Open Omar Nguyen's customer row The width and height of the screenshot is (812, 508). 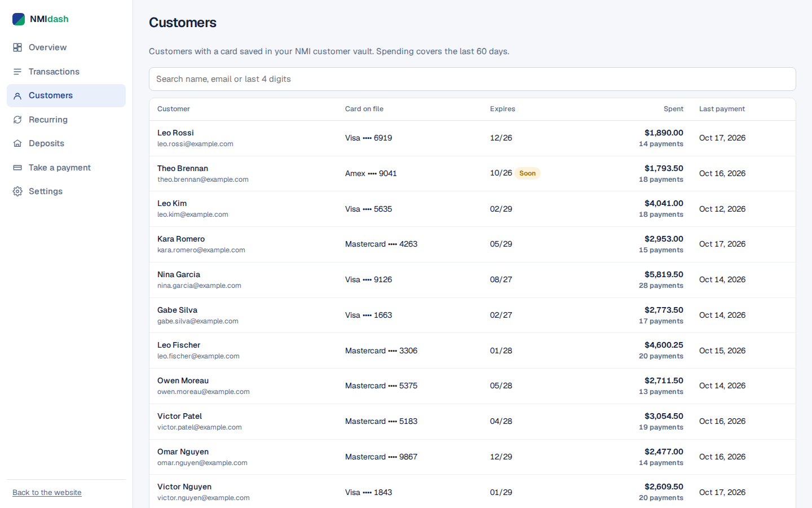(472, 457)
